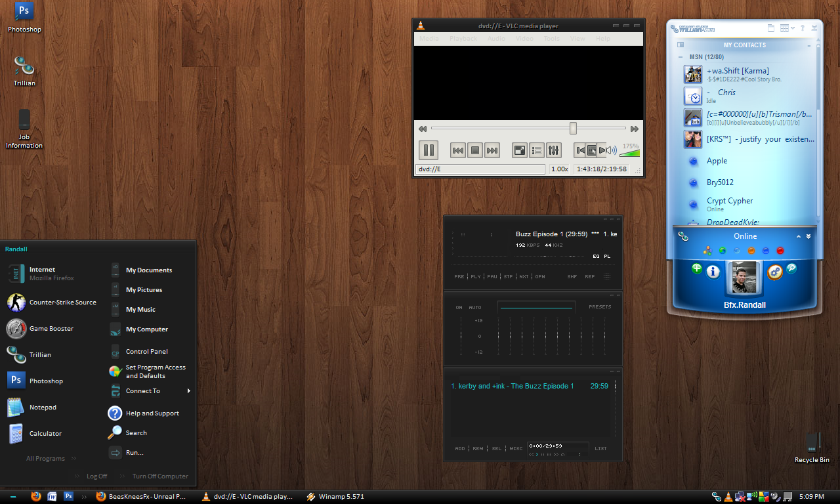Select contact 'Crypt Cypher' in Trillian
Viewport: 840px width, 504px height.
[747, 204]
